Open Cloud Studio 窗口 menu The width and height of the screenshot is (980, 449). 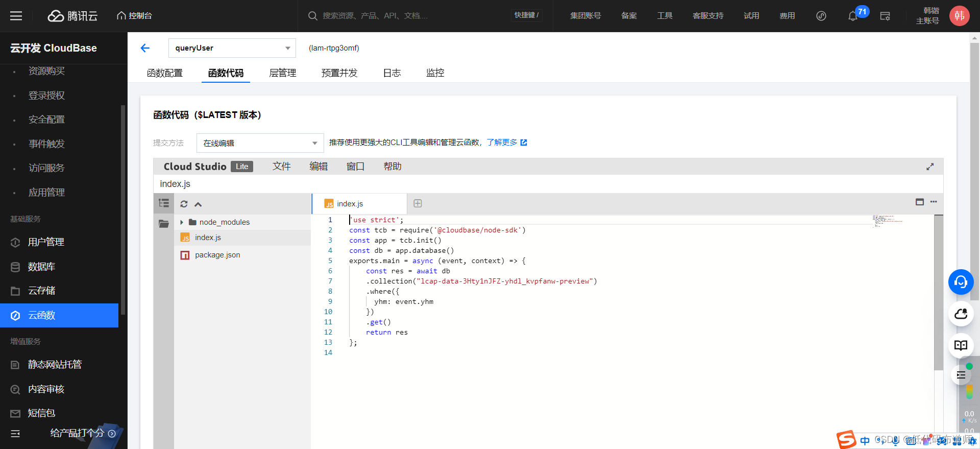click(355, 167)
